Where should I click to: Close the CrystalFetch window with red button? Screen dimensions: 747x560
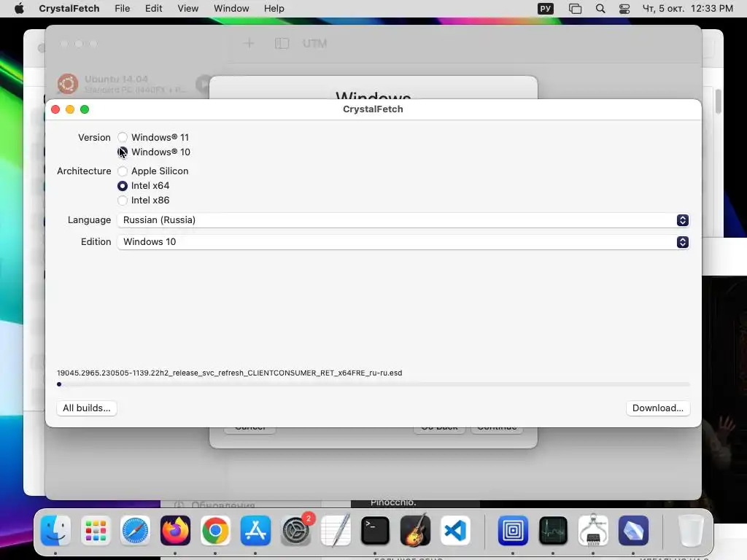55,109
